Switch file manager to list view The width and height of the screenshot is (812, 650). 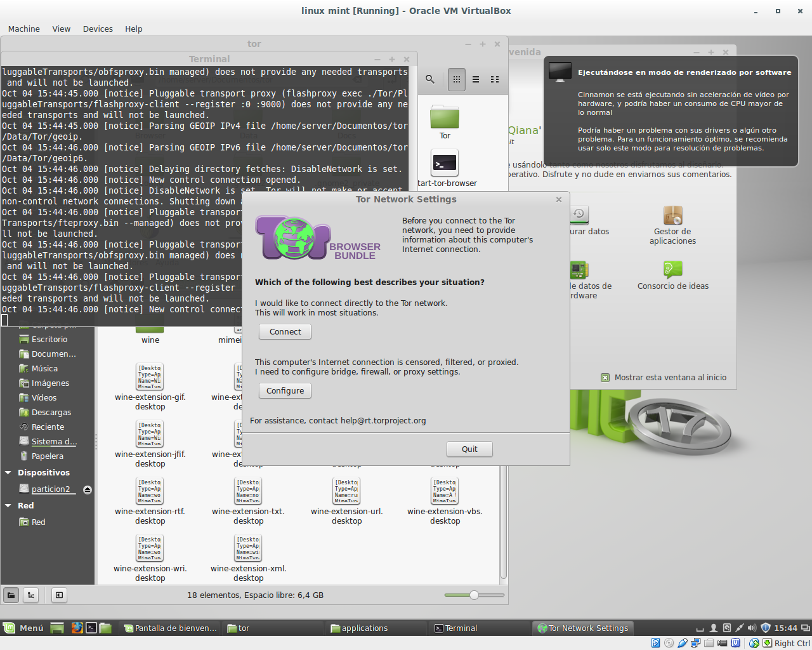[476, 79]
